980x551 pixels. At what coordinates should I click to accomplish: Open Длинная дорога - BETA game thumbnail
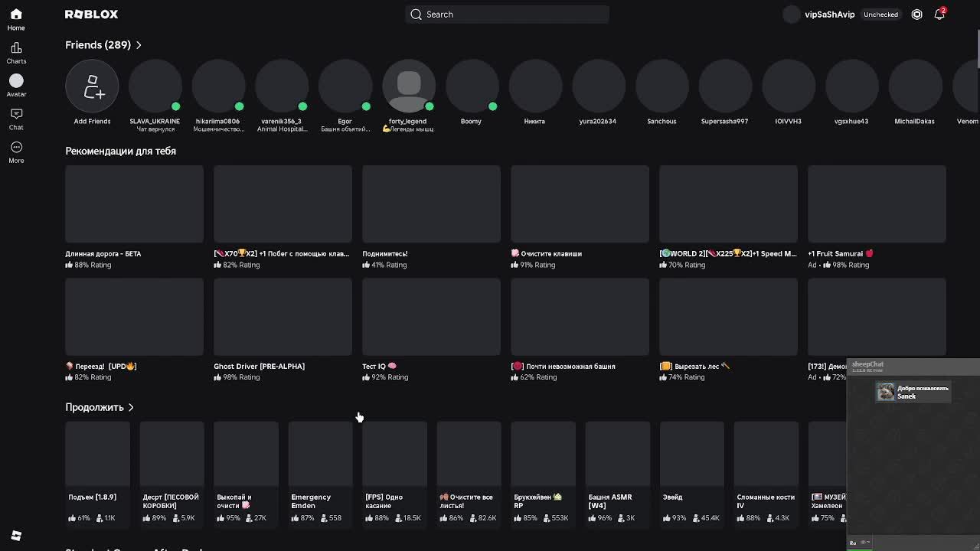click(x=134, y=204)
